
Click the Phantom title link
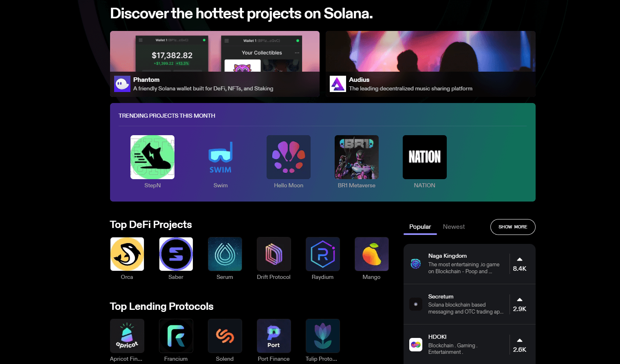coord(146,80)
